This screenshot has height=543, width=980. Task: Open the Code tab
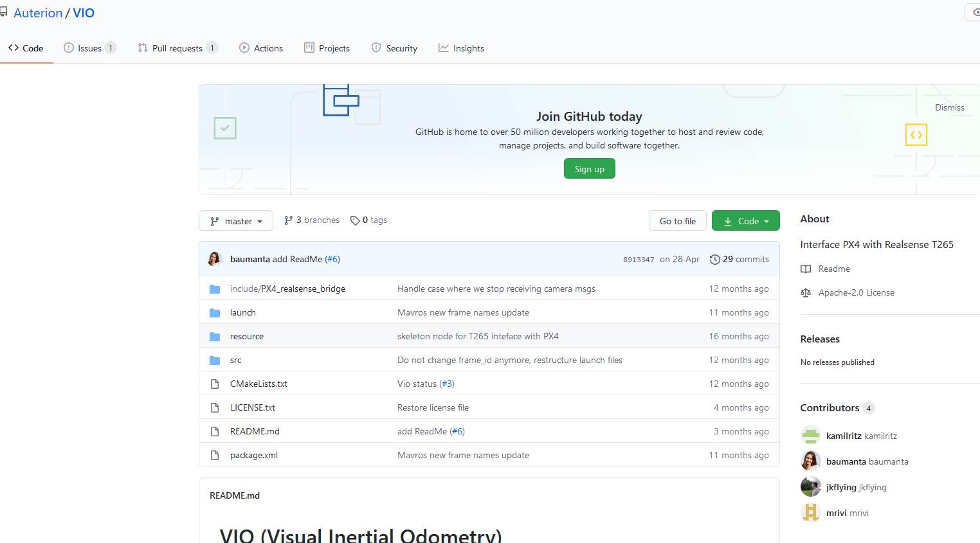[x=26, y=48]
